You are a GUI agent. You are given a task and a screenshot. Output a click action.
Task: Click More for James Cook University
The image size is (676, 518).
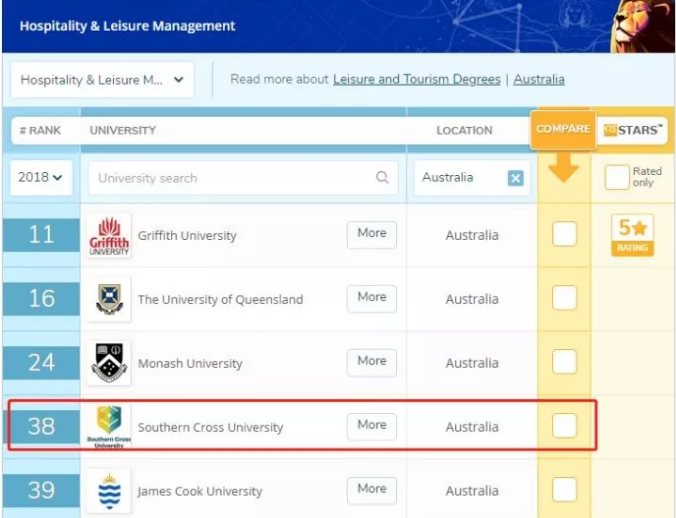[x=372, y=490]
